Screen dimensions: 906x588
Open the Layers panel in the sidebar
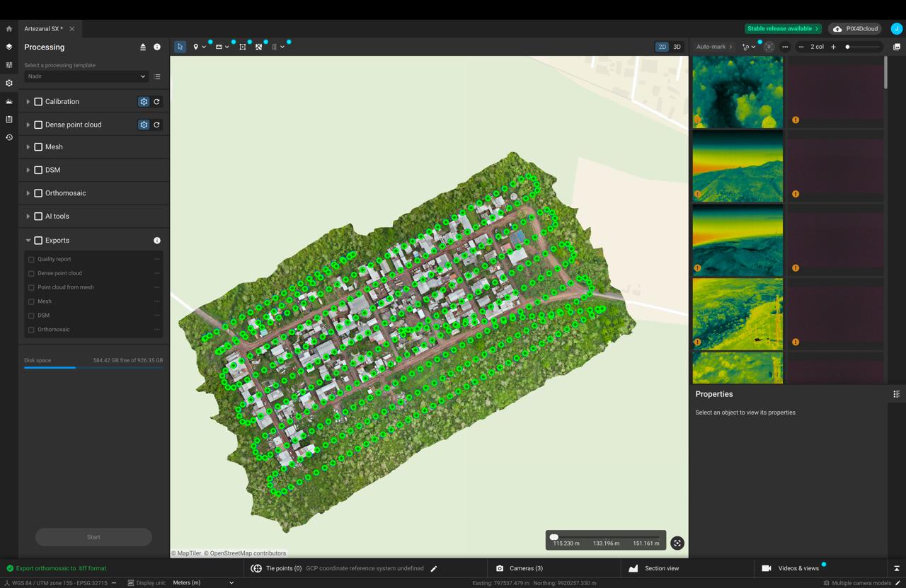[9, 47]
